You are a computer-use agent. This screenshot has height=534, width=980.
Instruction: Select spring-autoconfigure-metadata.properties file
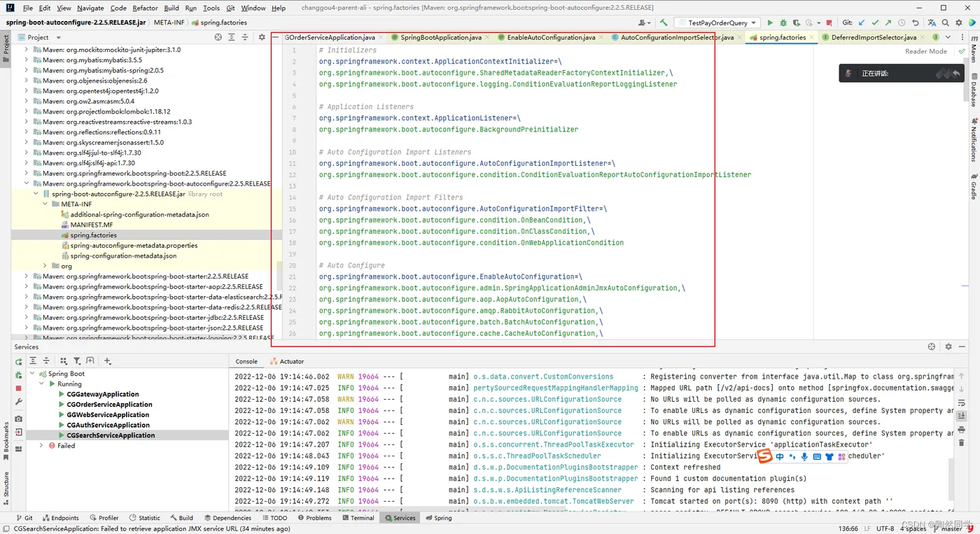point(134,246)
